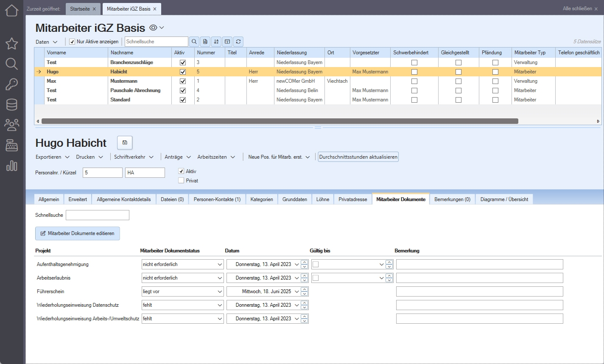Open the Führerschein document status dropdown
The image size is (604, 364).
pyautogui.click(x=220, y=291)
